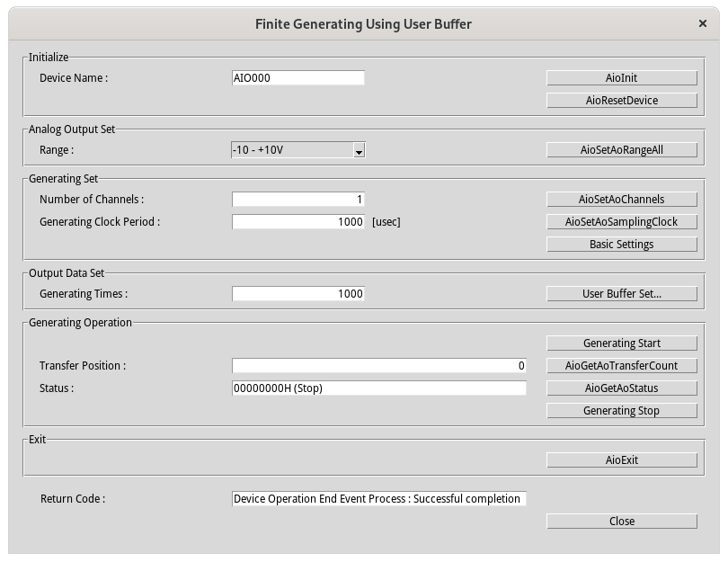Click the User Buffer Set... button

621,294
